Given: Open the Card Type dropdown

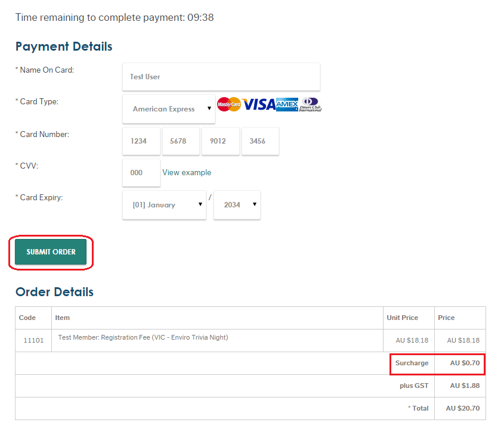Looking at the screenshot, I should tap(169, 109).
